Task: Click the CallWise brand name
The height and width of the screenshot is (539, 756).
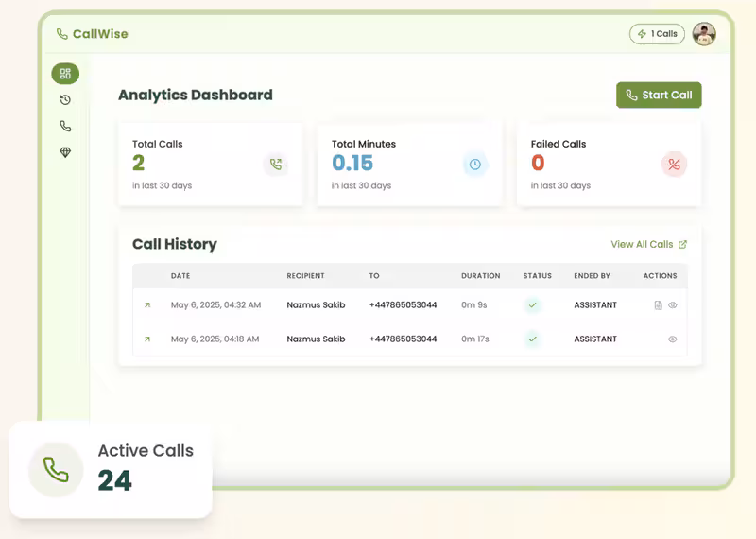Action: tap(100, 34)
